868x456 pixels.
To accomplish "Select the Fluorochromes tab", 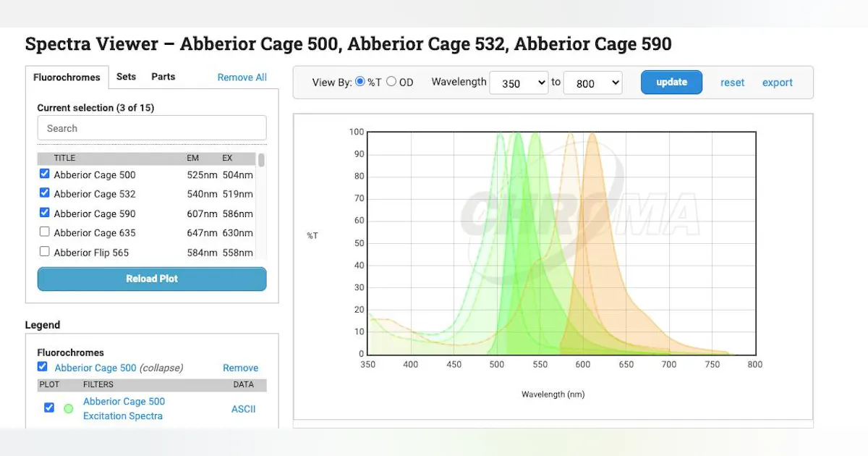I will tap(67, 77).
